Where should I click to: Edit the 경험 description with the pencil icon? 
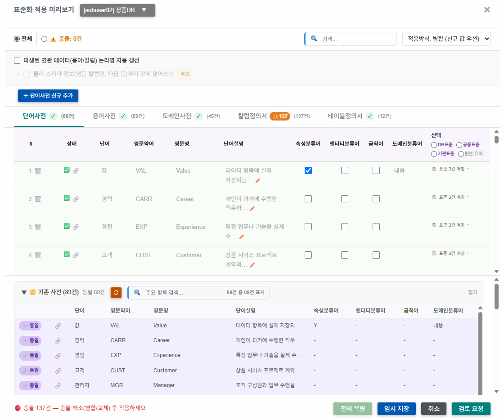click(242, 237)
